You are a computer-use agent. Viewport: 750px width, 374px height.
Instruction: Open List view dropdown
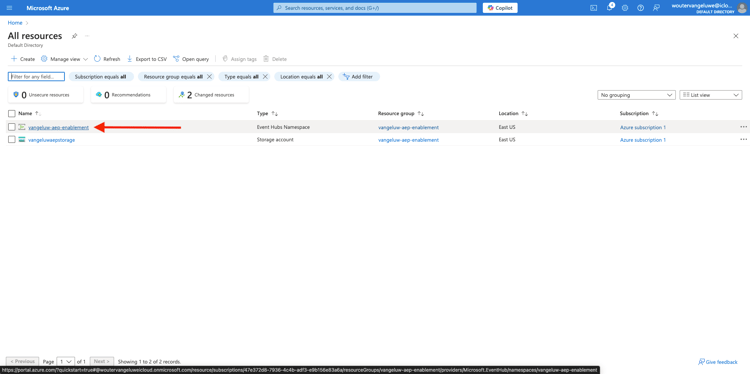[711, 95]
